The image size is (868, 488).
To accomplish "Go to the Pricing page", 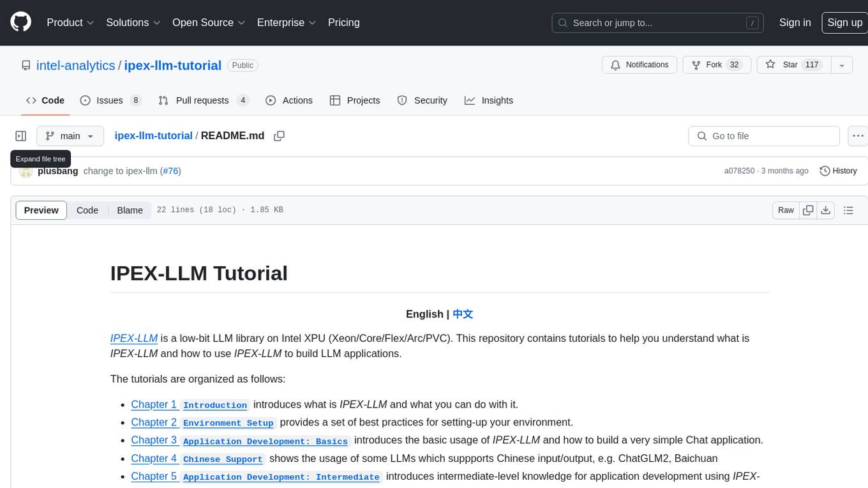I will point(344,22).
